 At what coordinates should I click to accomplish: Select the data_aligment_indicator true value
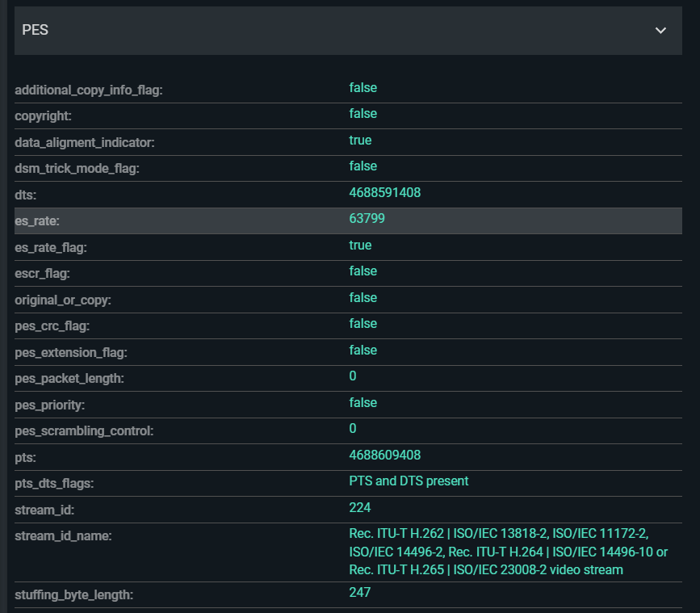[360, 140]
